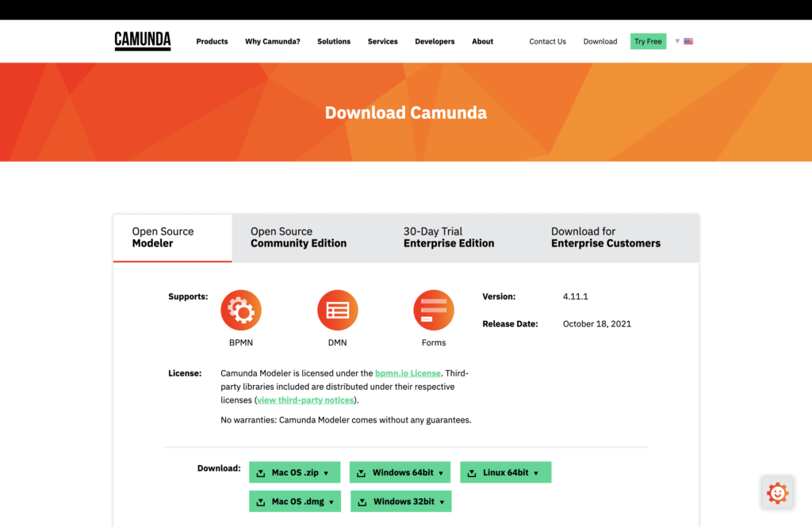The width and height of the screenshot is (812, 527).
Task: Click the Download link in header
Action: click(x=600, y=41)
